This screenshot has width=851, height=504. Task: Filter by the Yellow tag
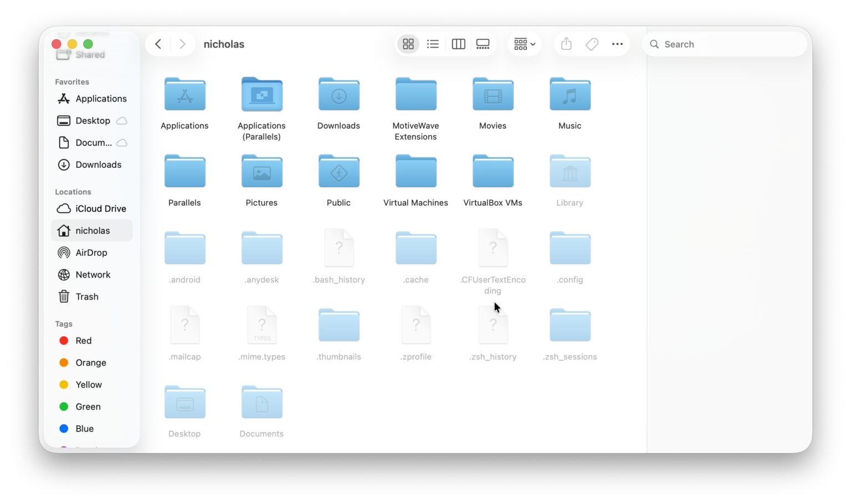pyautogui.click(x=92, y=385)
